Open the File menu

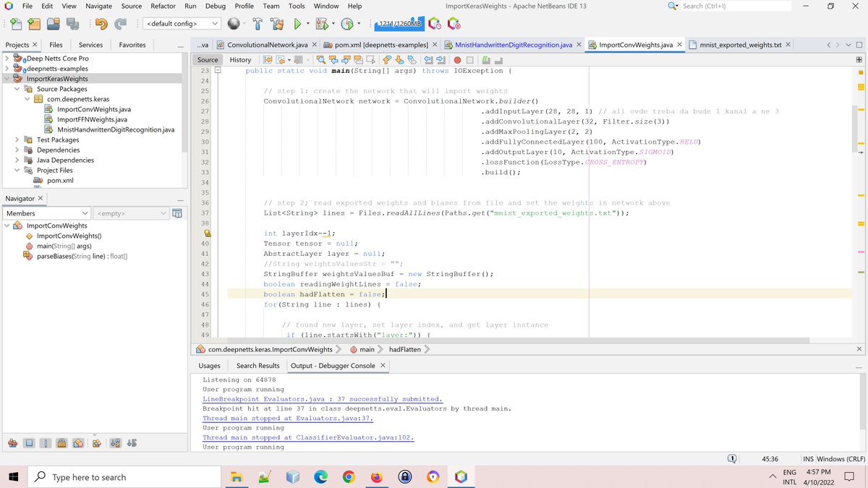coord(27,6)
